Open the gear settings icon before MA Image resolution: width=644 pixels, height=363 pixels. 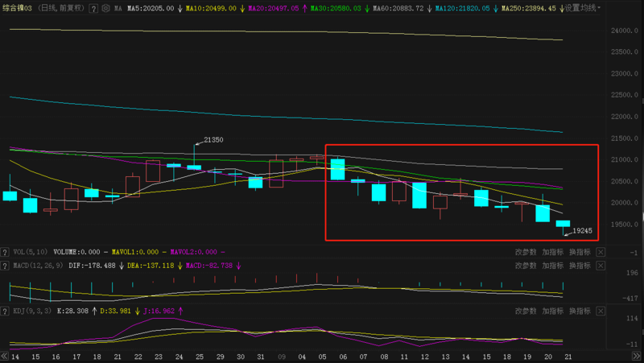[106, 8]
